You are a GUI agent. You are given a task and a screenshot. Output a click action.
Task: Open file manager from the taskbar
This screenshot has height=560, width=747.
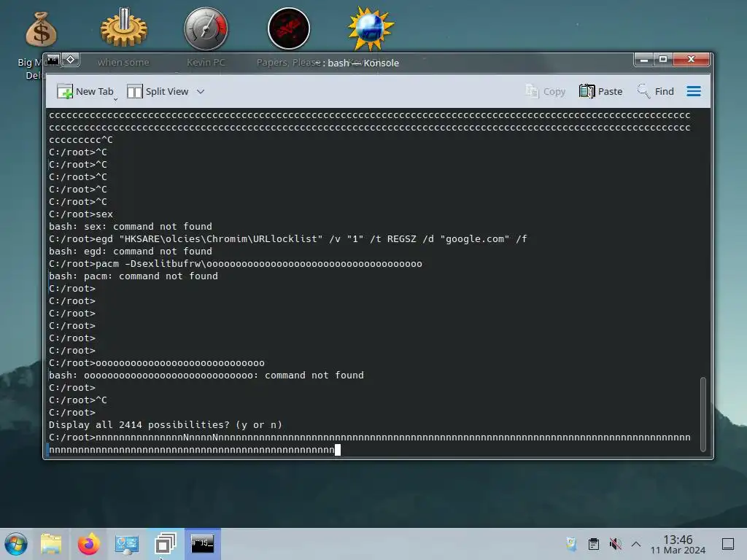pyautogui.click(x=51, y=544)
